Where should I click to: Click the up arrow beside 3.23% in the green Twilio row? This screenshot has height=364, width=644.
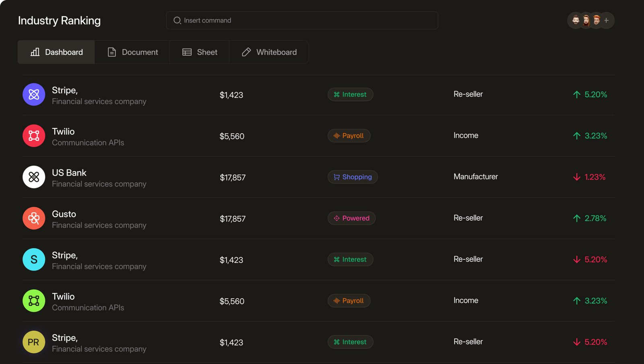tap(577, 301)
